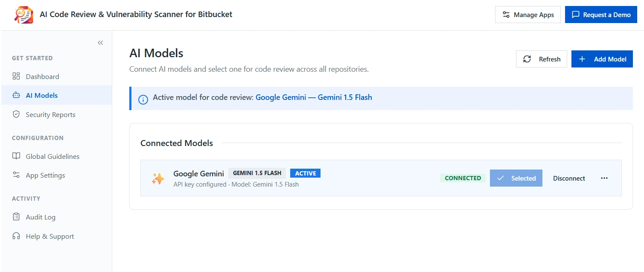The image size is (644, 272).
Task: Click the GEMINI 1.5 FLASH badge
Action: tap(257, 173)
